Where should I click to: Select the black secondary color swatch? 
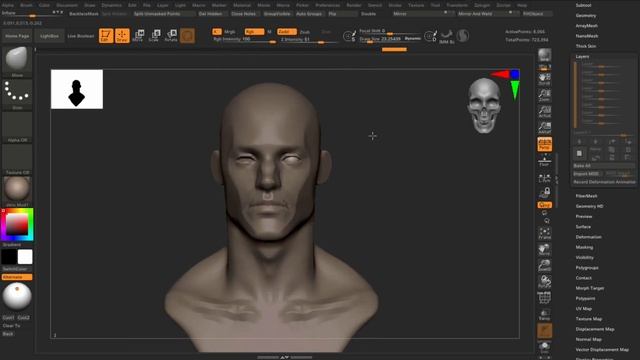coord(9,257)
